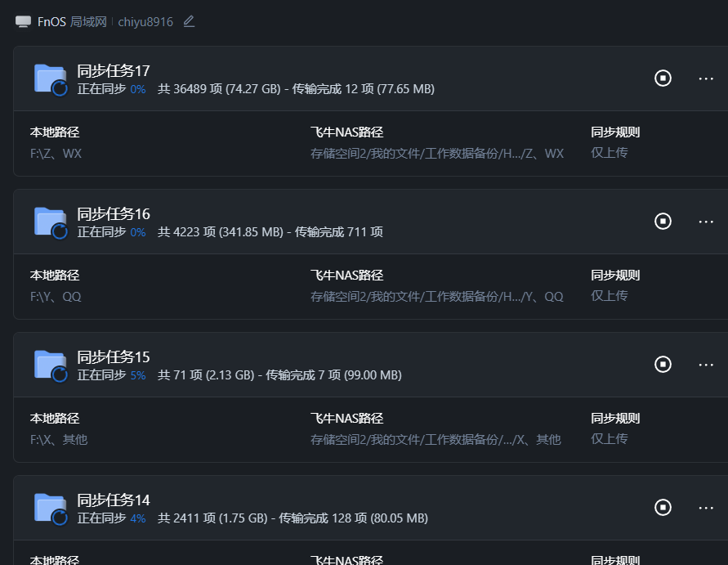This screenshot has height=565, width=728.
Task: Open more options for 同步任务17
Action: tap(706, 78)
